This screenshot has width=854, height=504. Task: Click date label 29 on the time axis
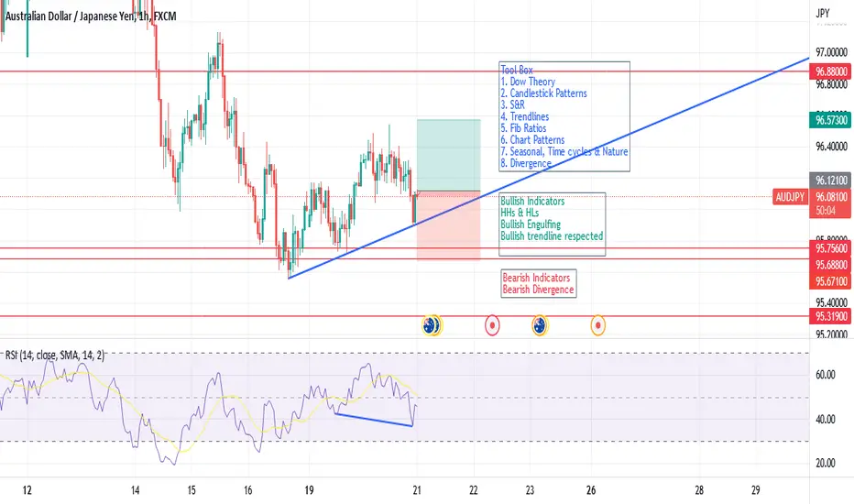click(755, 490)
